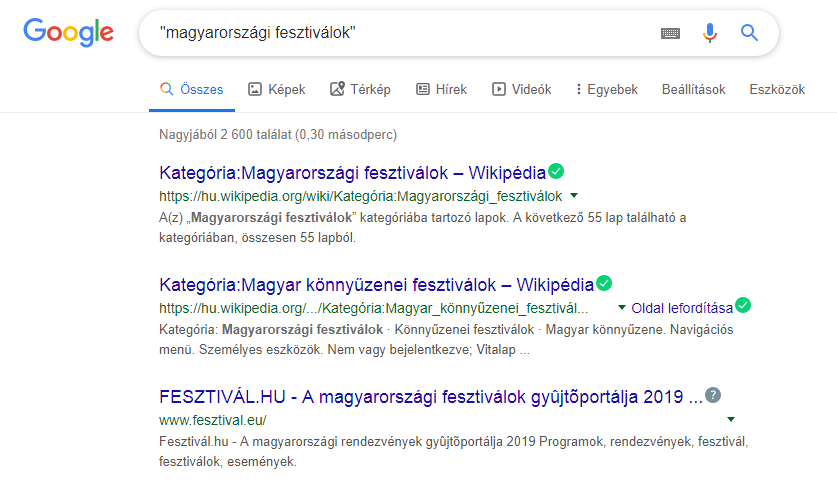837x488 pixels.
Task: Click green checkmark beside Magyar könnyűzenei fesztiválok title
Action: [604, 283]
